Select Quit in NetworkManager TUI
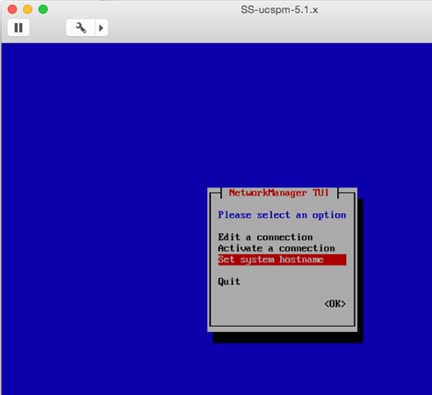Screen dimensions: 432x395 (229, 282)
